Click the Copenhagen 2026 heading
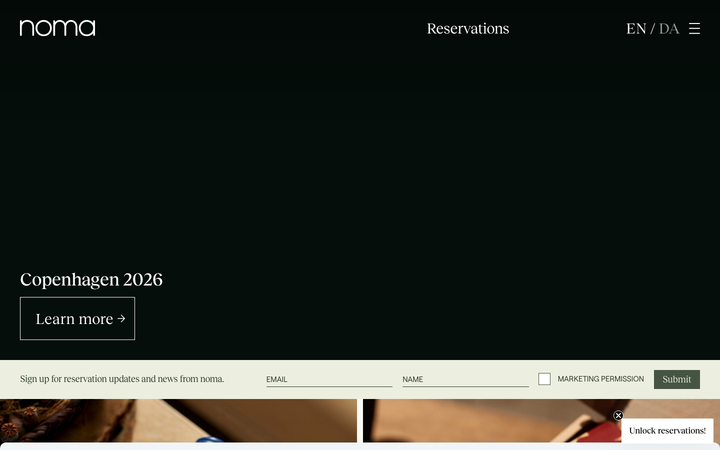The image size is (720, 450). 91,280
